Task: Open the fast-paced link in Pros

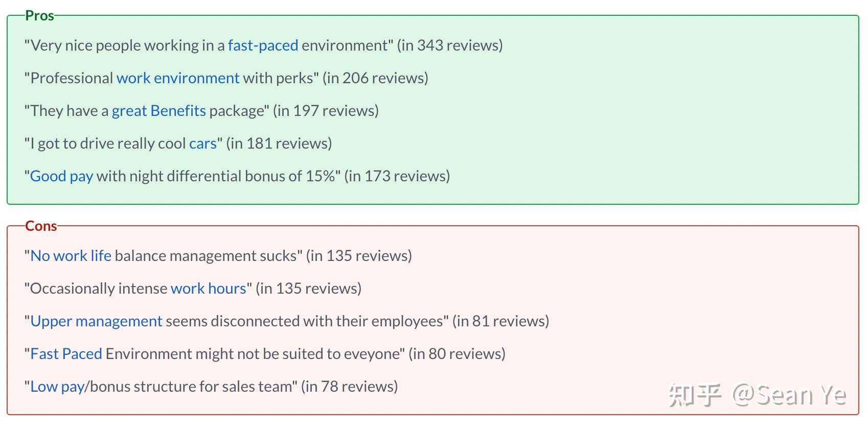Action: pyautogui.click(x=263, y=45)
